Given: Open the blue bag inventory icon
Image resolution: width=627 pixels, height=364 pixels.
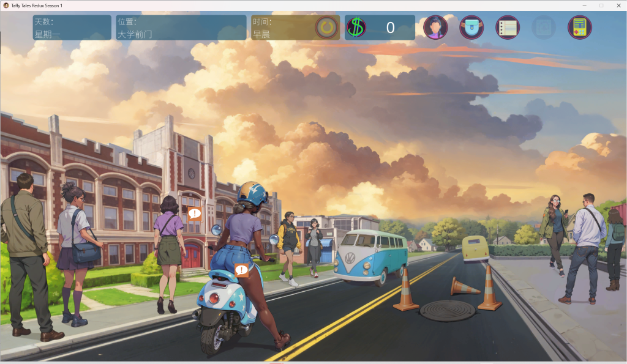Looking at the screenshot, I should tap(471, 28).
